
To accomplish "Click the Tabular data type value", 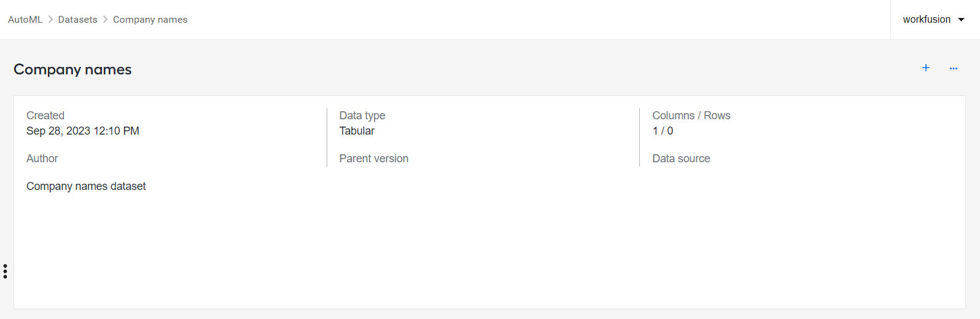I will 357,131.
